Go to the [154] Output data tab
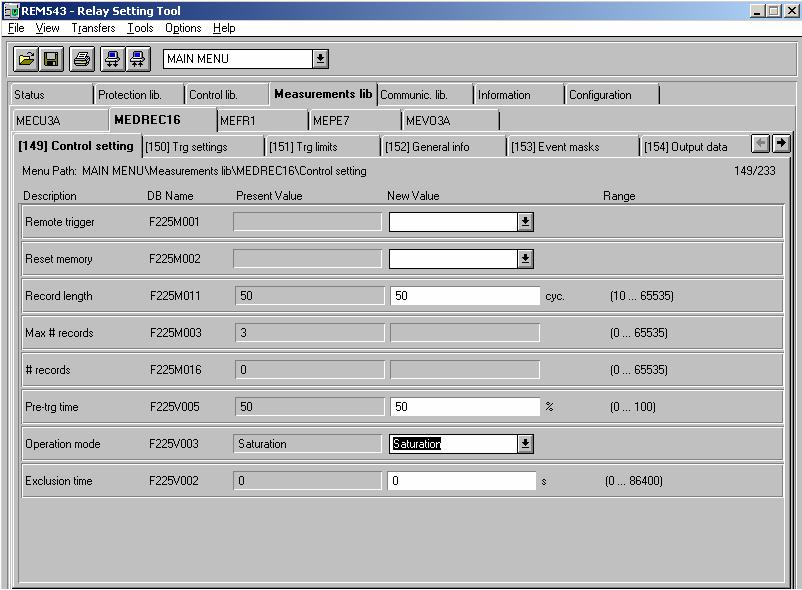The width and height of the screenshot is (802, 590). click(695, 147)
